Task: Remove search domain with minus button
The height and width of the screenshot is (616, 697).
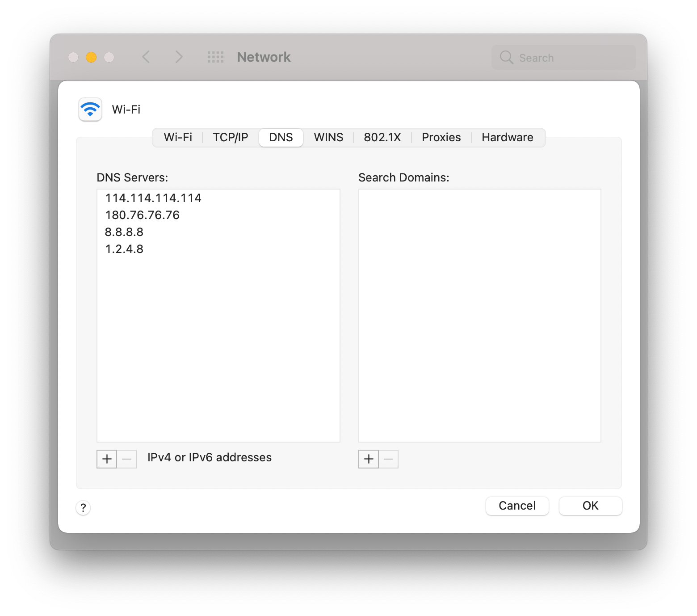Action: 389,459
